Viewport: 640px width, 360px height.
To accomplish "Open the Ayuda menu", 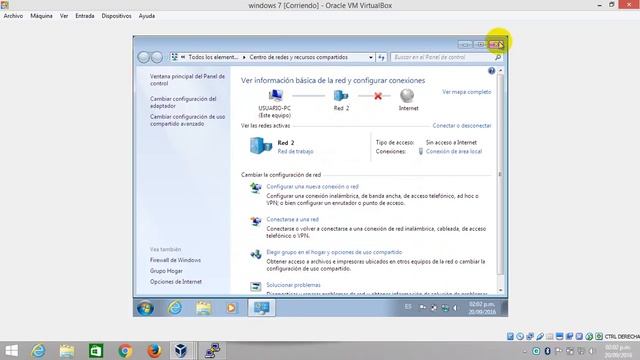I will click(147, 16).
